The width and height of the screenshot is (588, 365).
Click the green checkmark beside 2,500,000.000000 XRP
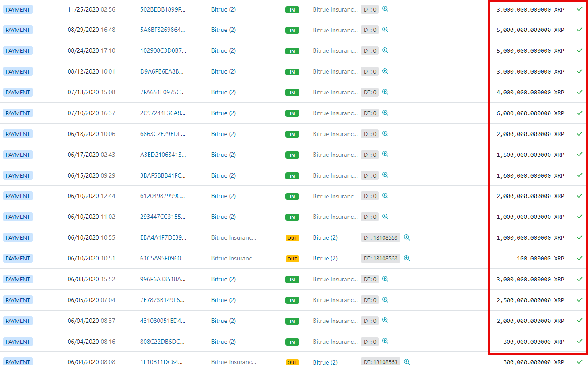580,300
